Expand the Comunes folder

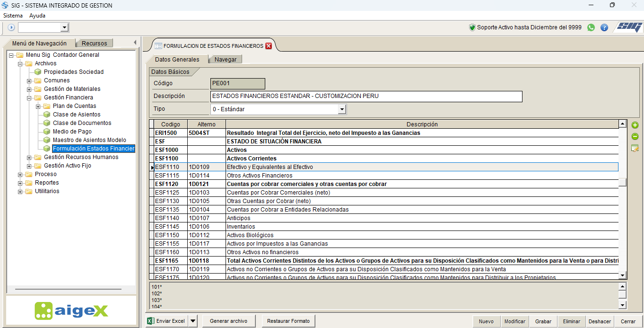pos(29,80)
